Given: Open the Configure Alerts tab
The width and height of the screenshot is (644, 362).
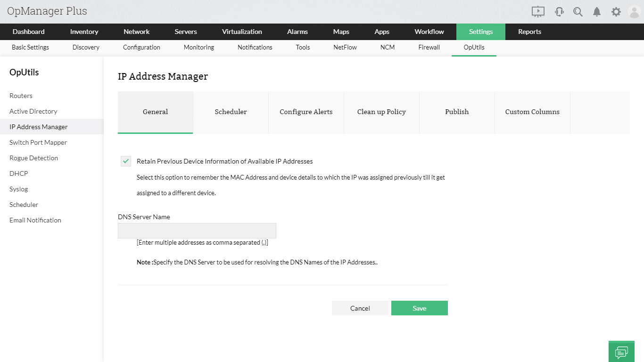Looking at the screenshot, I should 306,112.
